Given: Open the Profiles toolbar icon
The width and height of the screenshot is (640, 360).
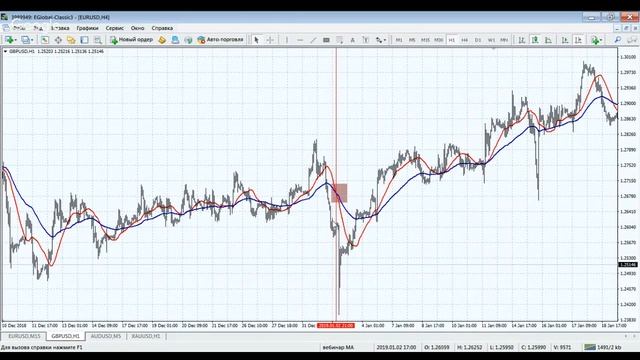Looking at the screenshot, I should (25, 40).
